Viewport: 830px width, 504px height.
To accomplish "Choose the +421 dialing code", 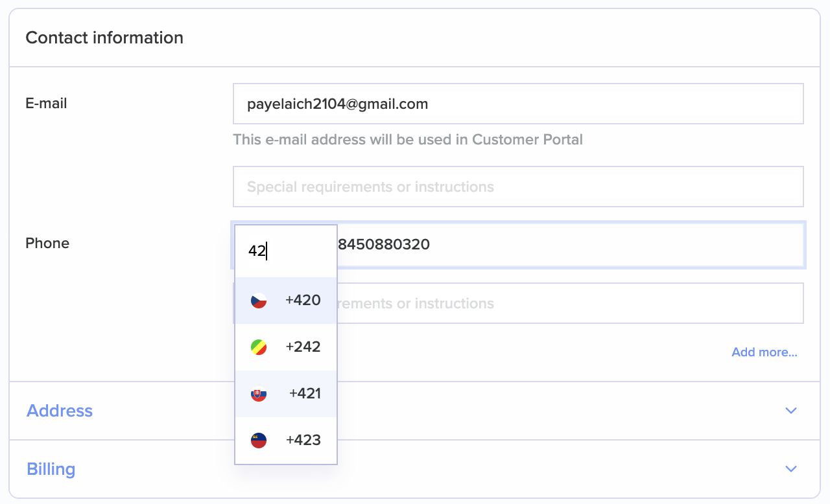I will 305,394.
